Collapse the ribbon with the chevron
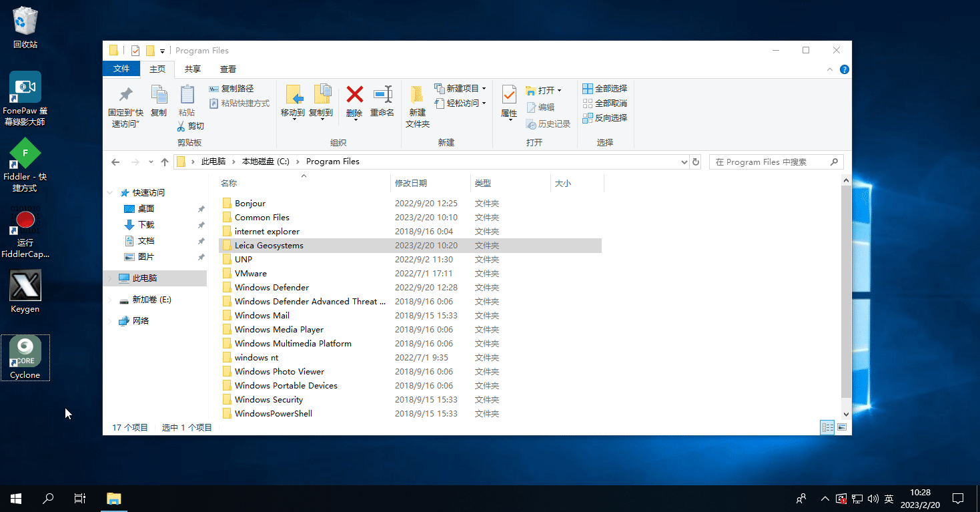This screenshot has width=980, height=512. pyautogui.click(x=830, y=69)
